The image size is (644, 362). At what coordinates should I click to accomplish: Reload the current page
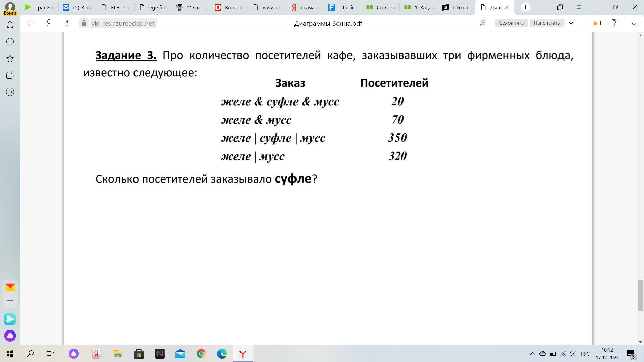point(67,23)
